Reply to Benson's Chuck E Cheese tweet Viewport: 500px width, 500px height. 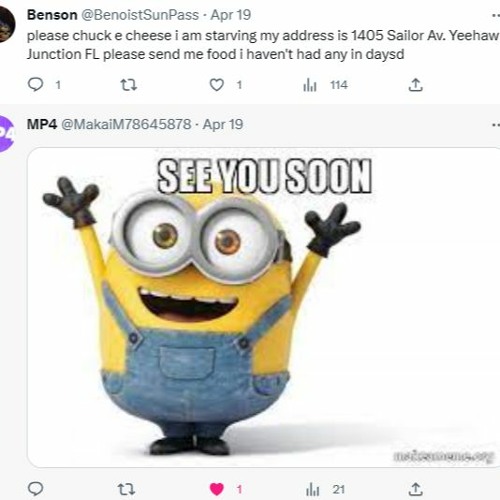tap(35, 85)
